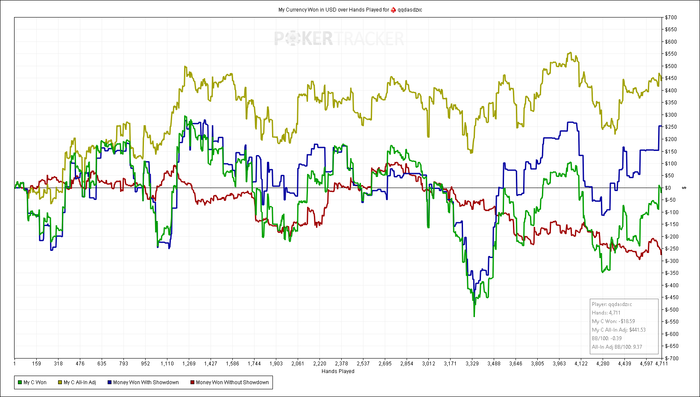Click the 3,329 tick label on the X axis

[x=472, y=364]
